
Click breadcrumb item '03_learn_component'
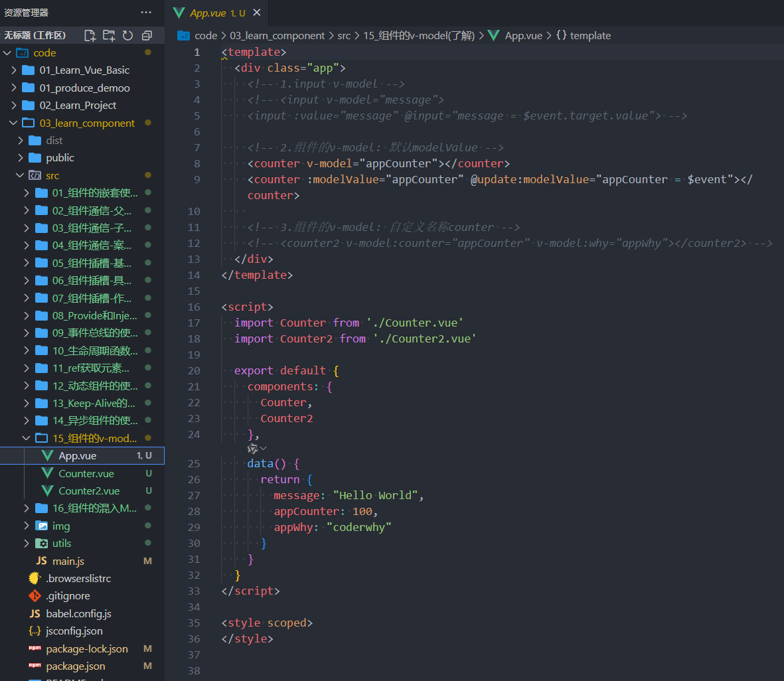pyautogui.click(x=277, y=35)
